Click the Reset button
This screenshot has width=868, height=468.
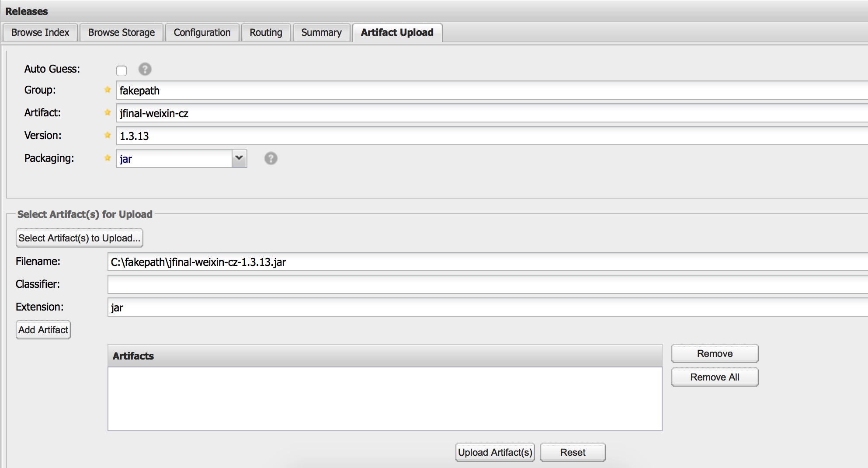pos(572,452)
